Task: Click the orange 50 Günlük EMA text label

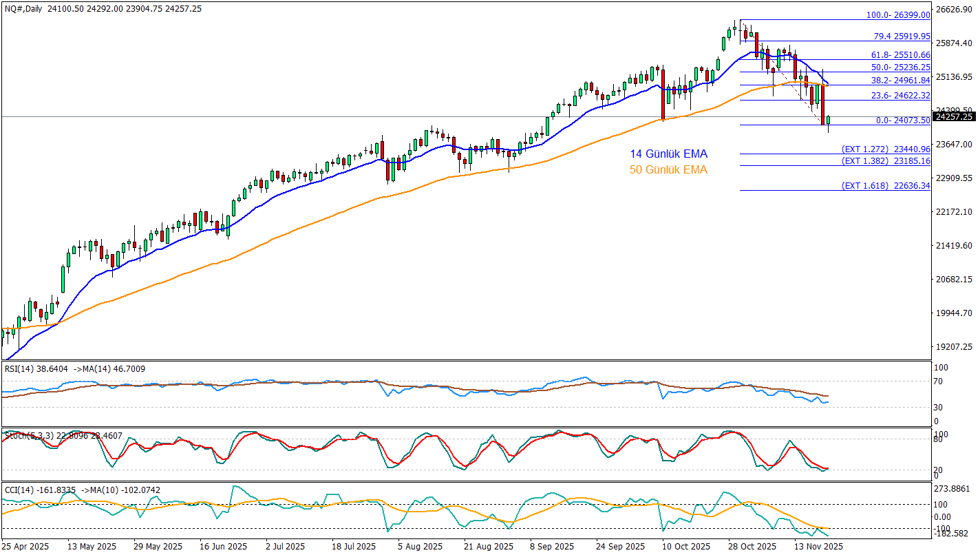Action: [668, 169]
